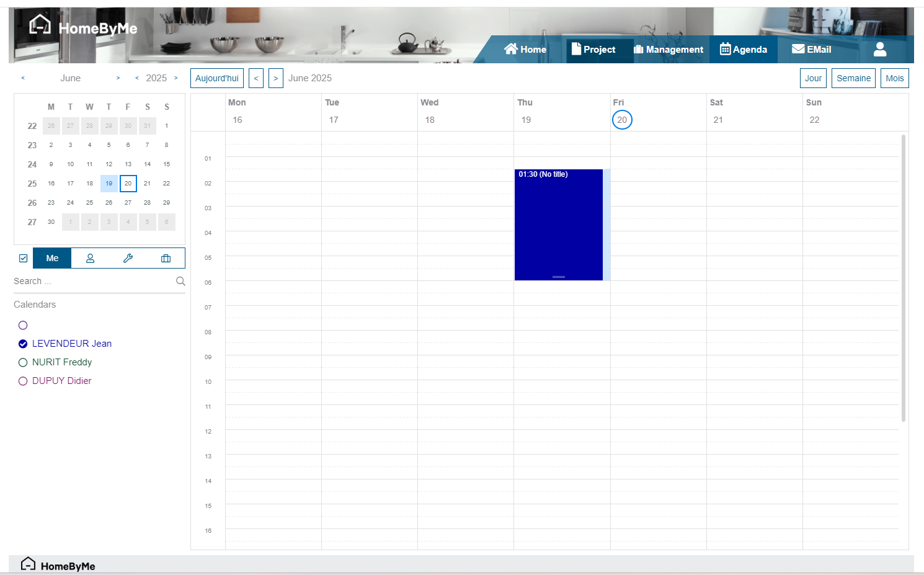The image size is (924, 575).
Task: Go to previous month in mini calendar
Action: coord(23,78)
